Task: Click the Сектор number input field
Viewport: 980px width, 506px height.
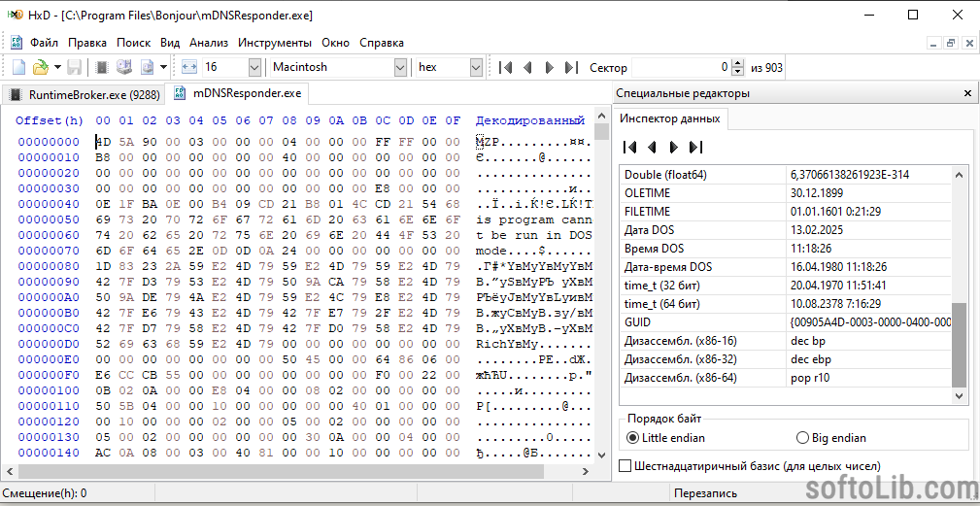Action: [681, 67]
